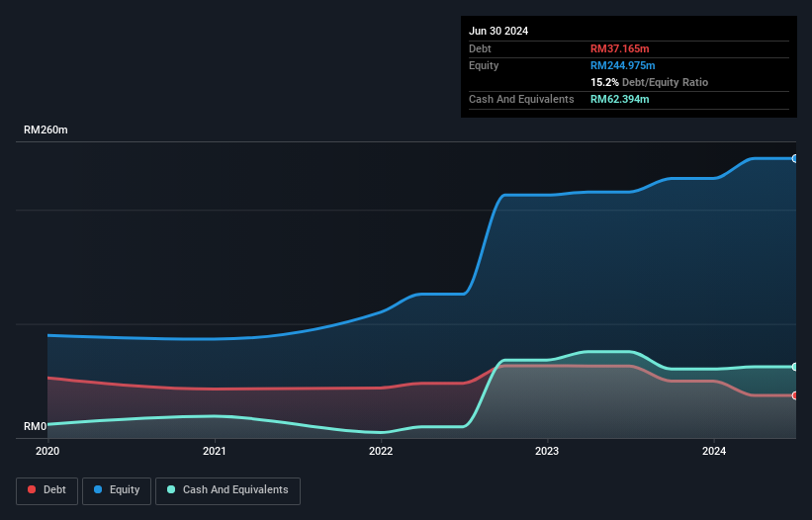The width and height of the screenshot is (812, 520).
Task: Click the tooltip Debt row label
Action: (480, 48)
